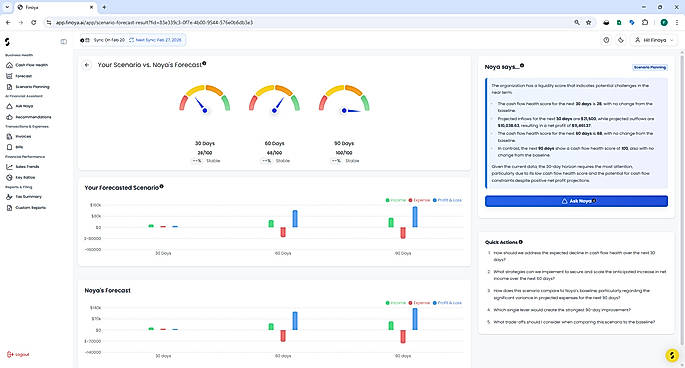Toggle the Income series in Your Forecasted Scenario legend
Screen dimensions: 685x368
pos(396,200)
